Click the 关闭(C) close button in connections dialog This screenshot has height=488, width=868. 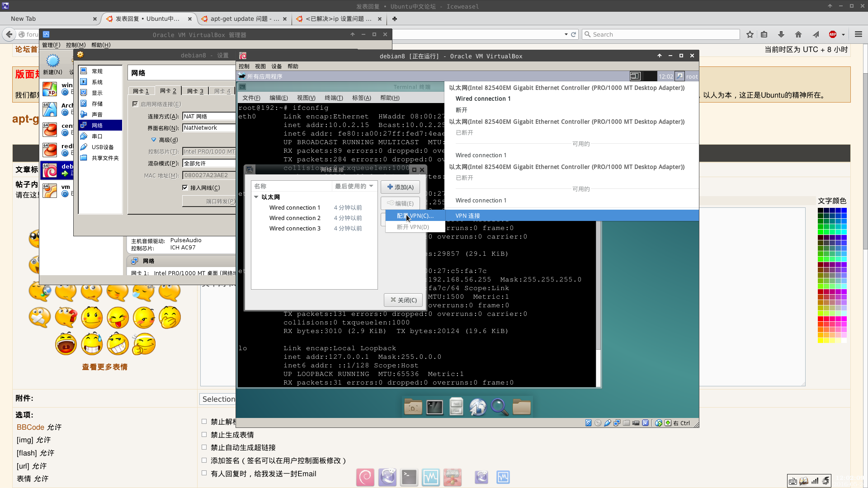[x=403, y=300]
